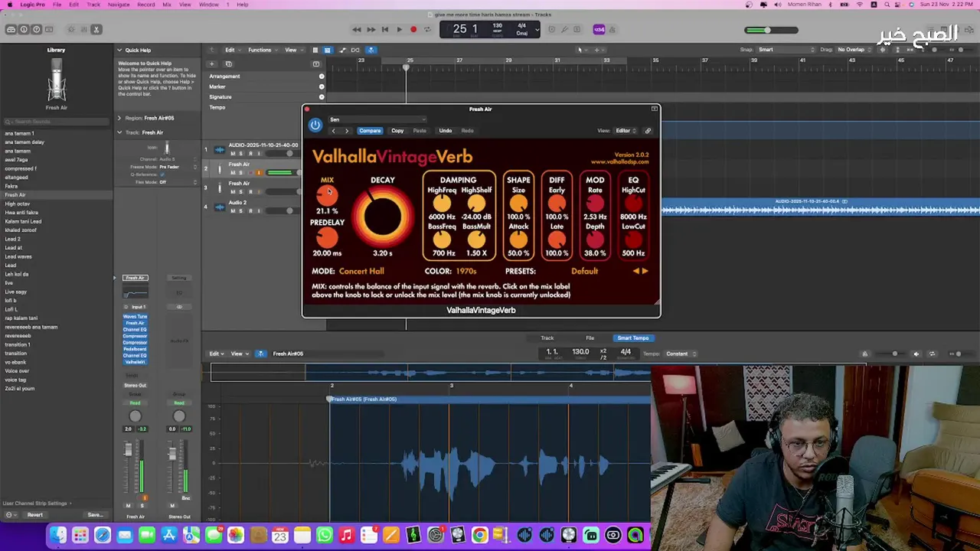Click the Undo button in plugin header
Image resolution: width=980 pixels, height=551 pixels.
click(445, 131)
